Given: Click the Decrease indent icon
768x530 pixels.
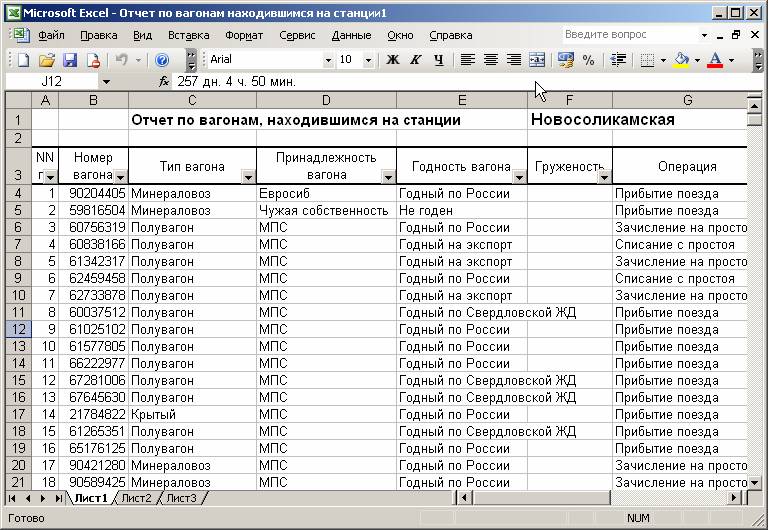Looking at the screenshot, I should click(x=618, y=60).
